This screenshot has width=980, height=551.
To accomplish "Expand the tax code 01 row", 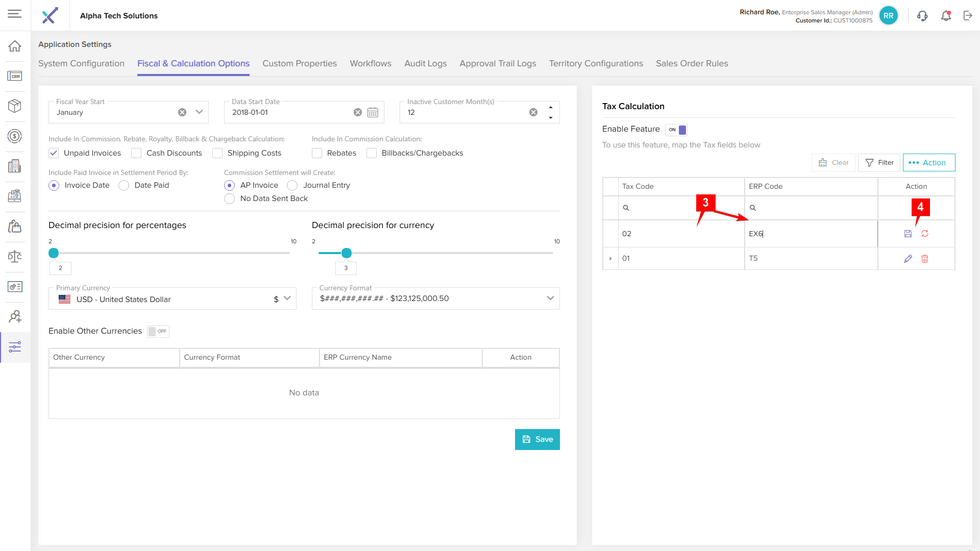I will [x=610, y=259].
